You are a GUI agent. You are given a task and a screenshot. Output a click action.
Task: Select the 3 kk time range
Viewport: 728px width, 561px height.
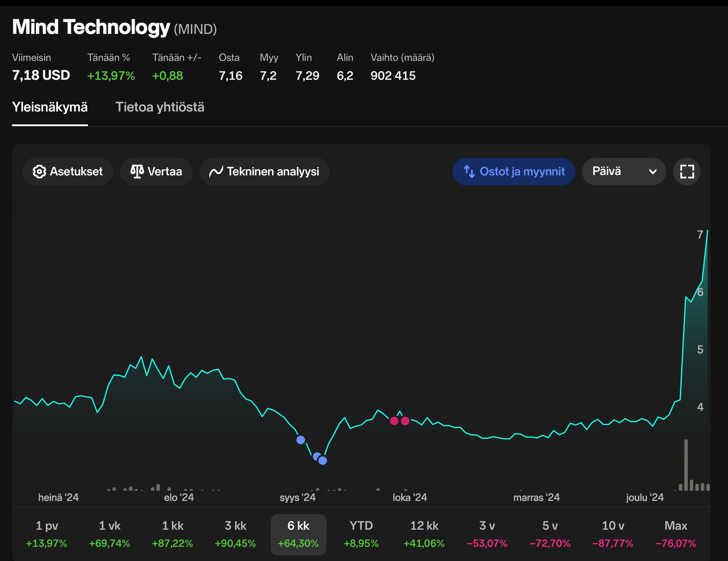[x=236, y=534]
